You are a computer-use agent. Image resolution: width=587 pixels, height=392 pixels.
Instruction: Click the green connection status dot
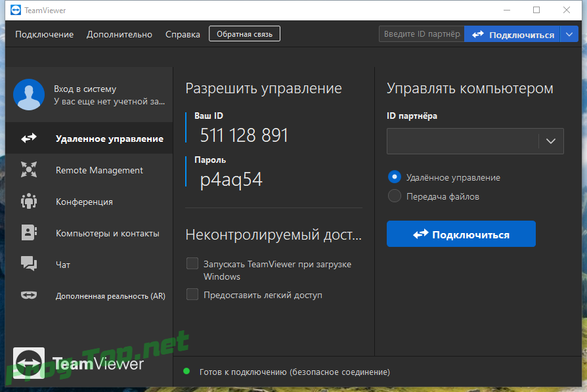(186, 372)
